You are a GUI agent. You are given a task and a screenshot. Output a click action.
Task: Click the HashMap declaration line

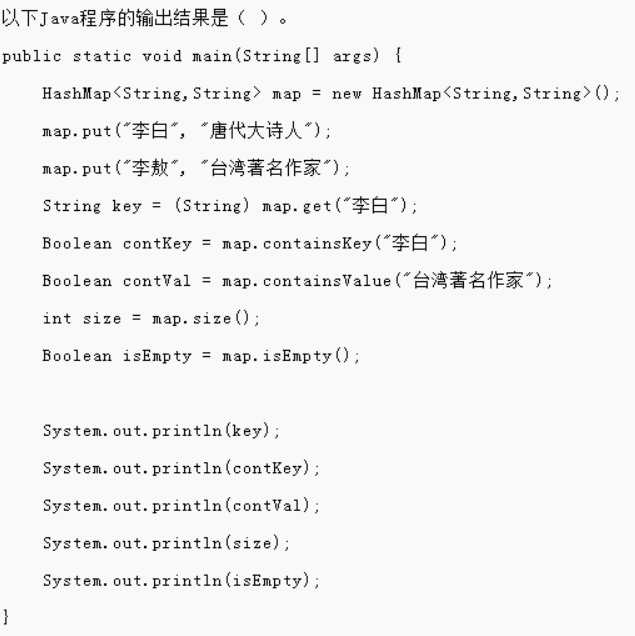[330, 93]
